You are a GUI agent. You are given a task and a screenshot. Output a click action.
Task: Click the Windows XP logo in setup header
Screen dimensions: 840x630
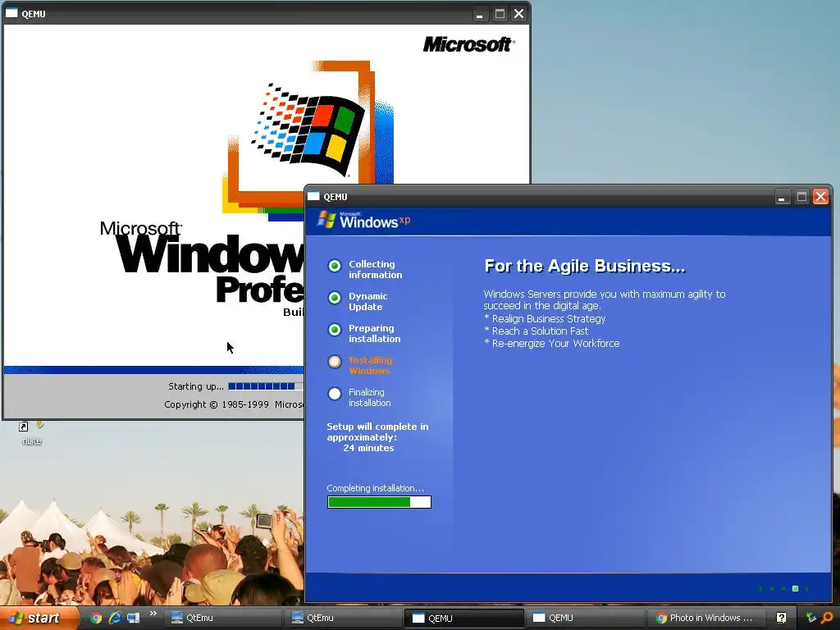(x=363, y=220)
